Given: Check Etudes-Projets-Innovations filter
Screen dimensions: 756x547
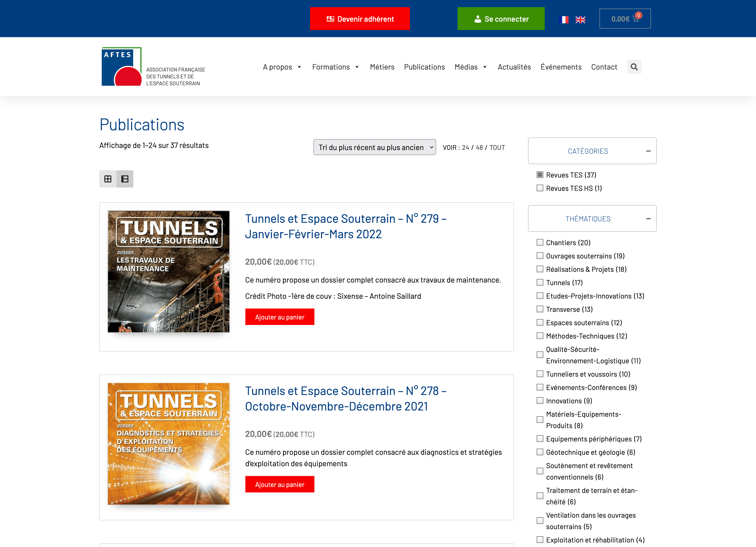Looking at the screenshot, I should pos(540,296).
